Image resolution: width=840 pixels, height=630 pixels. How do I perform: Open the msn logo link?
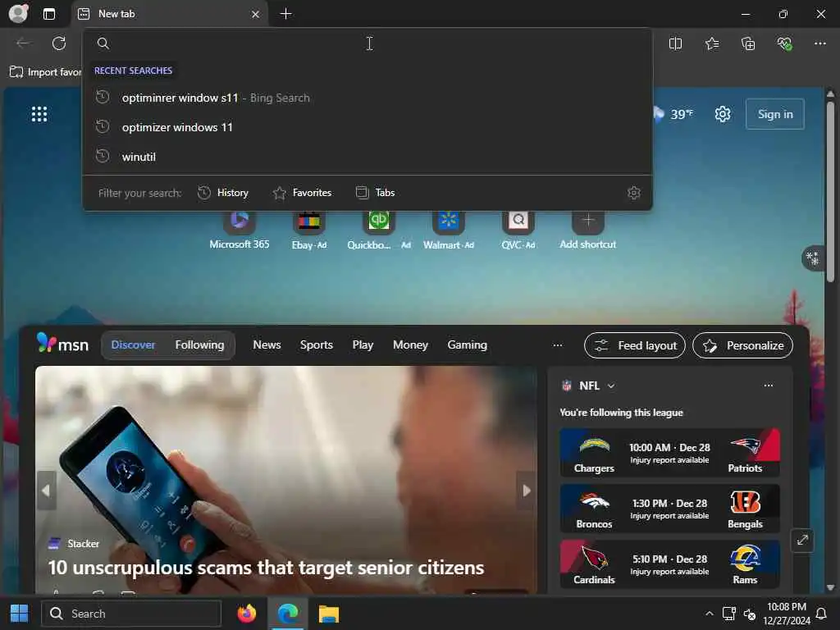click(x=62, y=344)
